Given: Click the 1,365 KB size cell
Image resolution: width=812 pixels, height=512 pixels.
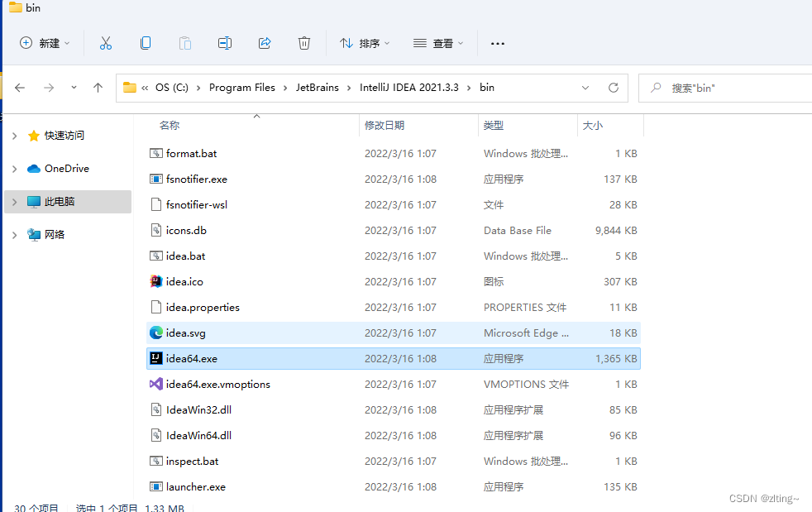Looking at the screenshot, I should pos(616,359).
